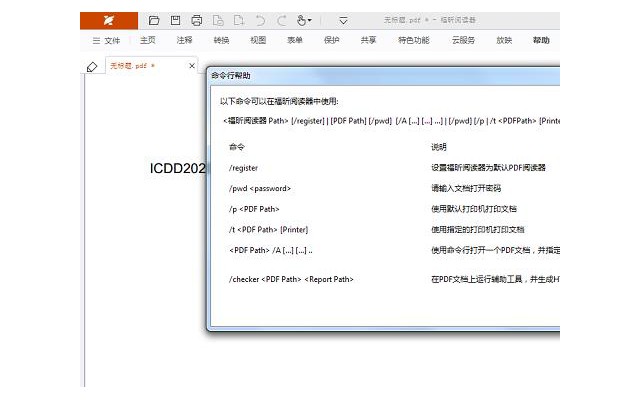Click the blank page toolbar icon
This screenshot has height=400, width=640.
click(x=239, y=20)
